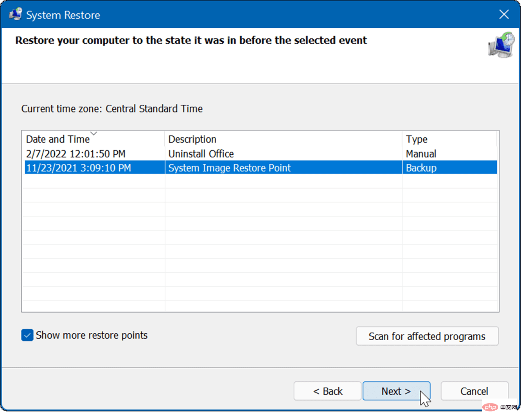Go Back to previous page

pos(327,391)
